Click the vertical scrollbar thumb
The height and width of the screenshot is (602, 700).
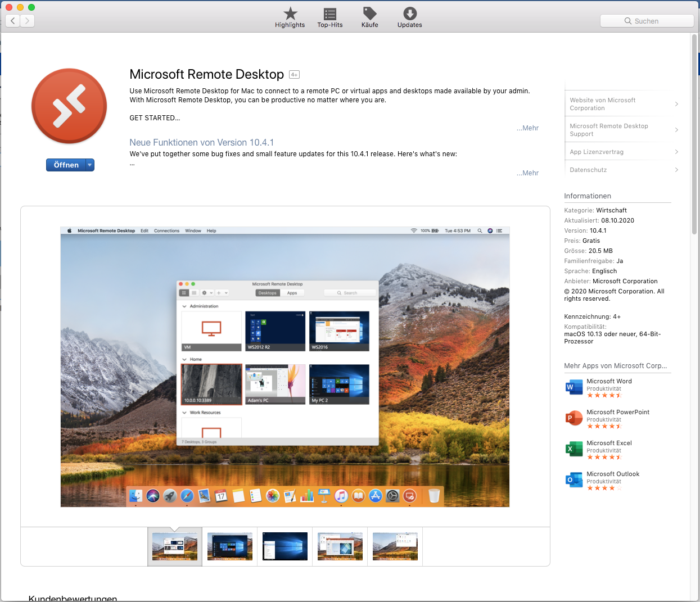click(694, 134)
